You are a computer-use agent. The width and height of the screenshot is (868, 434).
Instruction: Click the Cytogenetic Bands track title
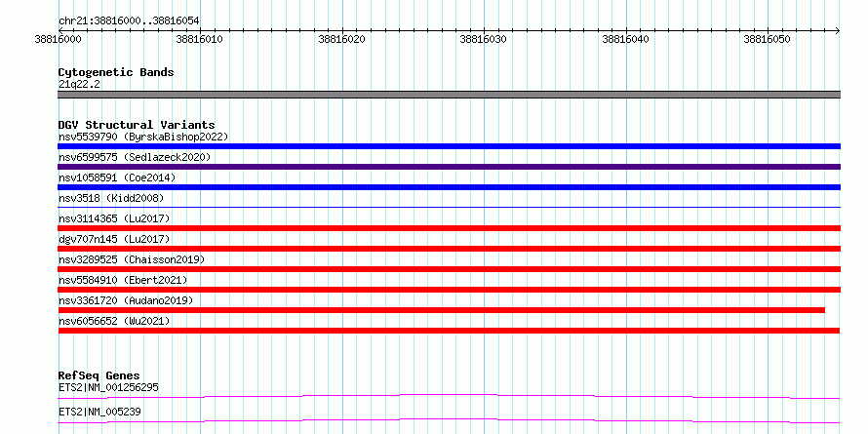(x=116, y=72)
